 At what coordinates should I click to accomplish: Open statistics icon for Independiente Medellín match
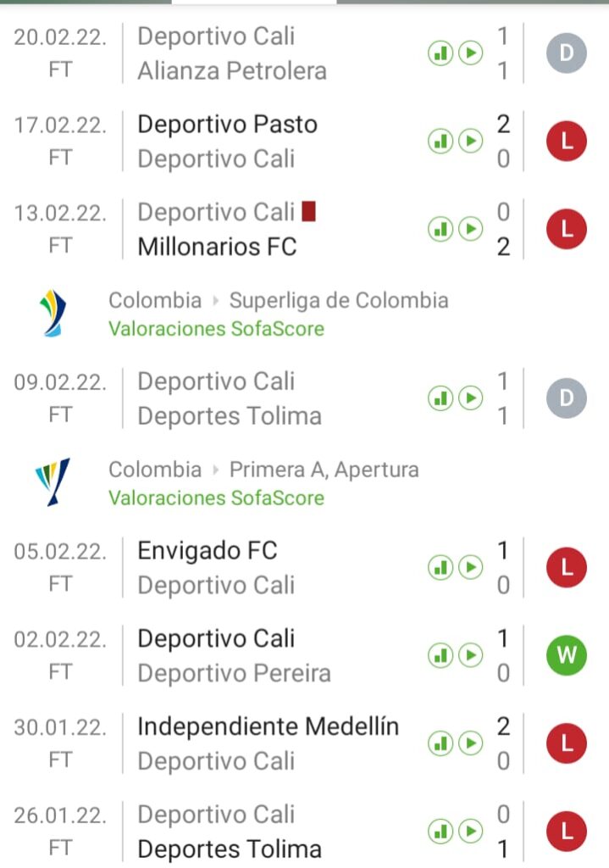click(x=440, y=743)
